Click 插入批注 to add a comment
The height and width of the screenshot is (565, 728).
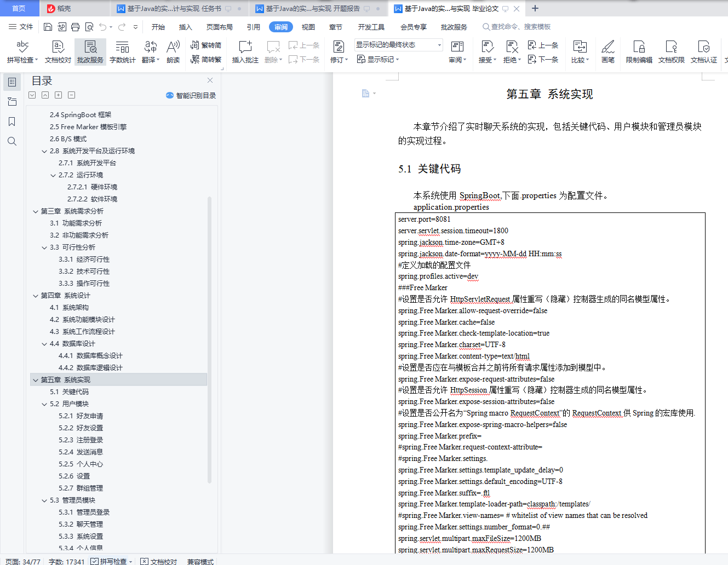coord(245,52)
